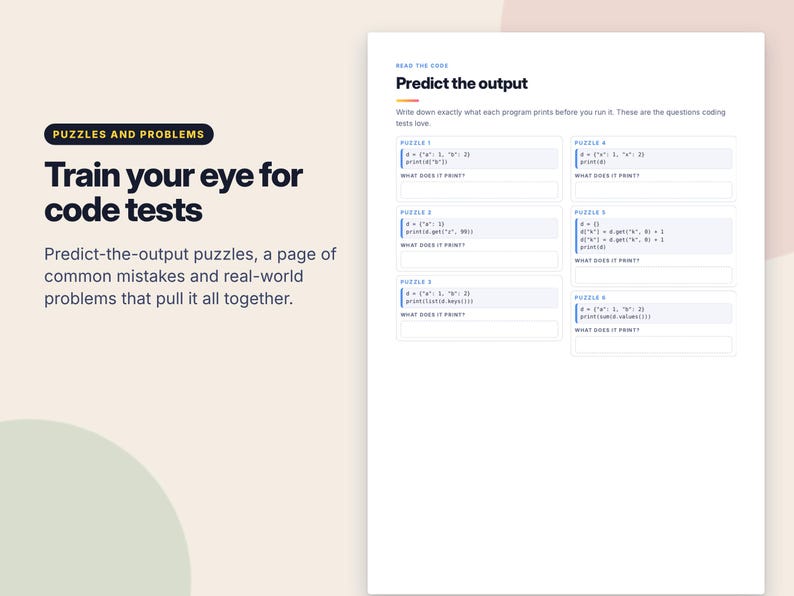Click the 'PUZZLE 5' label
The image size is (794, 596).
[590, 212]
